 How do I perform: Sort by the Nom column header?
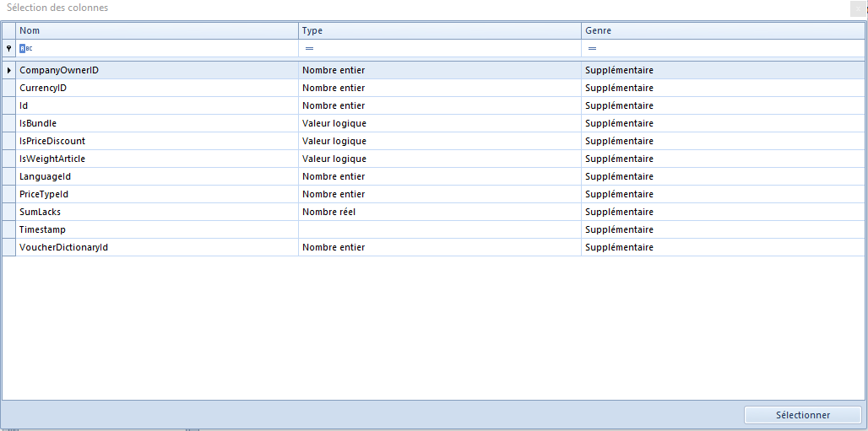point(157,31)
